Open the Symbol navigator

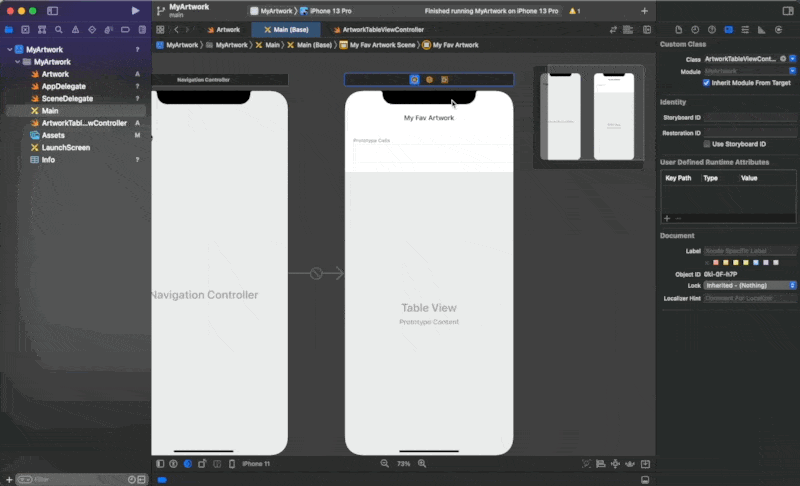click(x=42, y=30)
